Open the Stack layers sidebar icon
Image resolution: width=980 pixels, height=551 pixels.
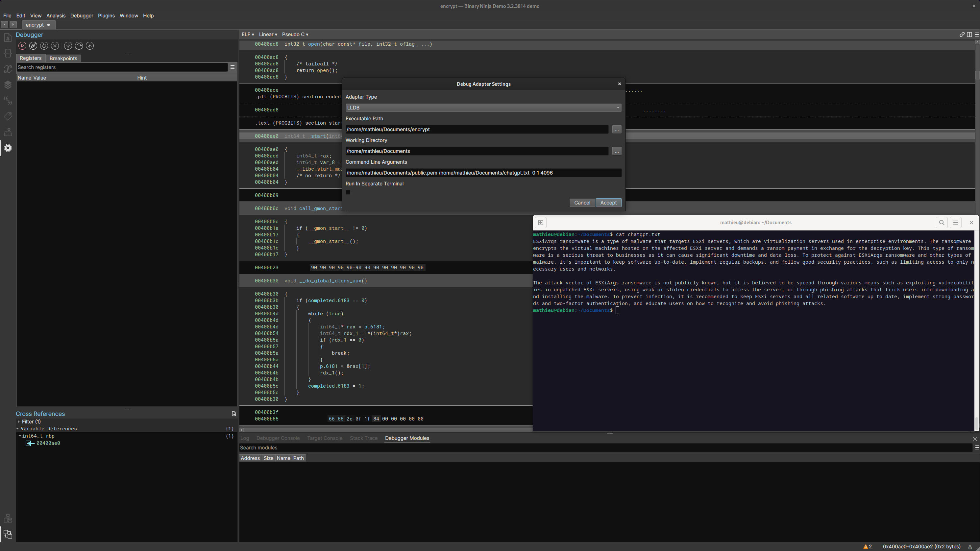tap(8, 85)
